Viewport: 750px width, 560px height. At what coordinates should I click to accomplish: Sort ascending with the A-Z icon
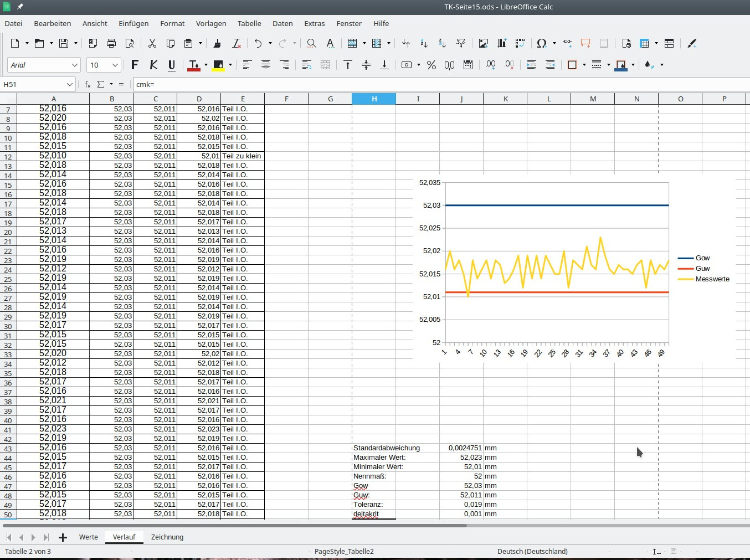coord(424,43)
